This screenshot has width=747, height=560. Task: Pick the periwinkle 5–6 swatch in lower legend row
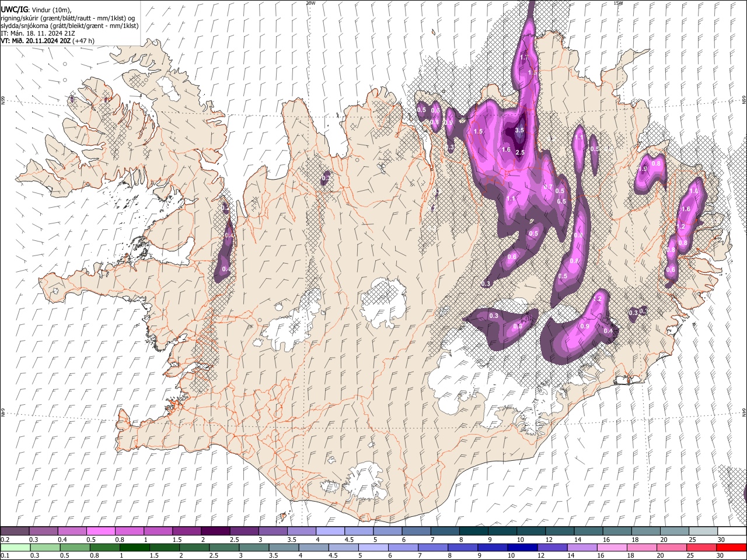[x=373, y=547]
